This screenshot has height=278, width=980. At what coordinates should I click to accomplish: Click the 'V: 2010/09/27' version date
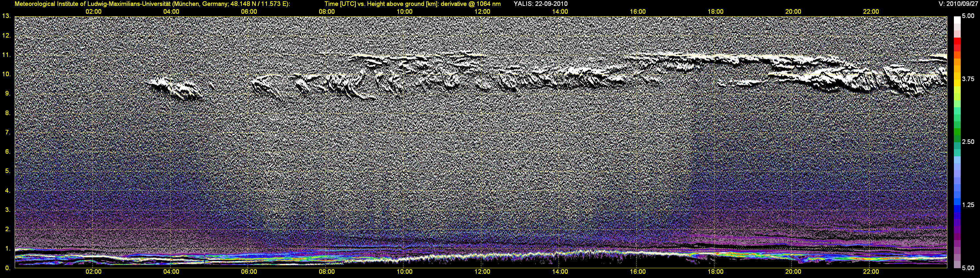click(x=959, y=4)
